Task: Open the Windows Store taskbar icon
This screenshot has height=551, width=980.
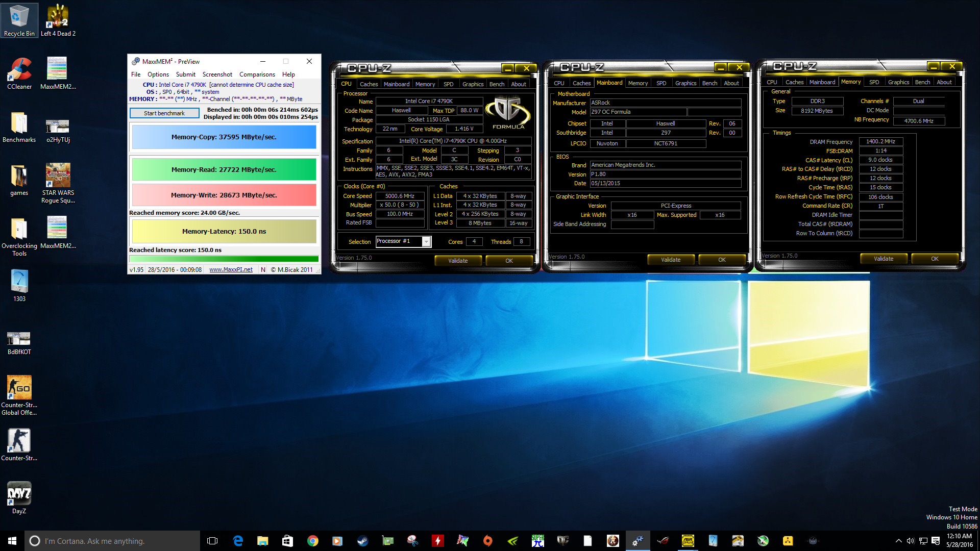Action: (287, 541)
